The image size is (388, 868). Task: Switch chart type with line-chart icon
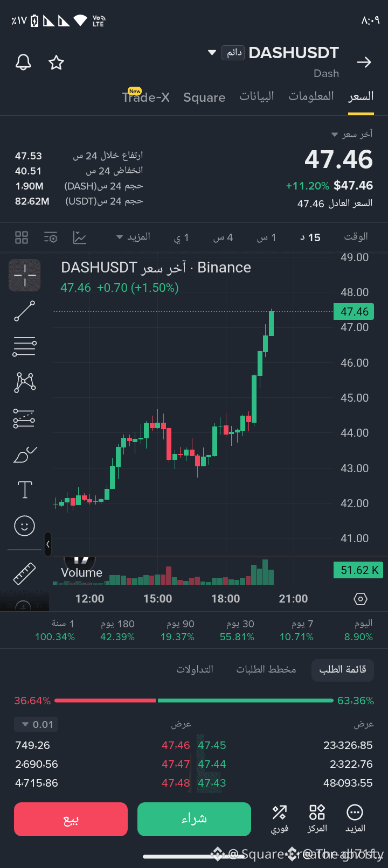80,237
